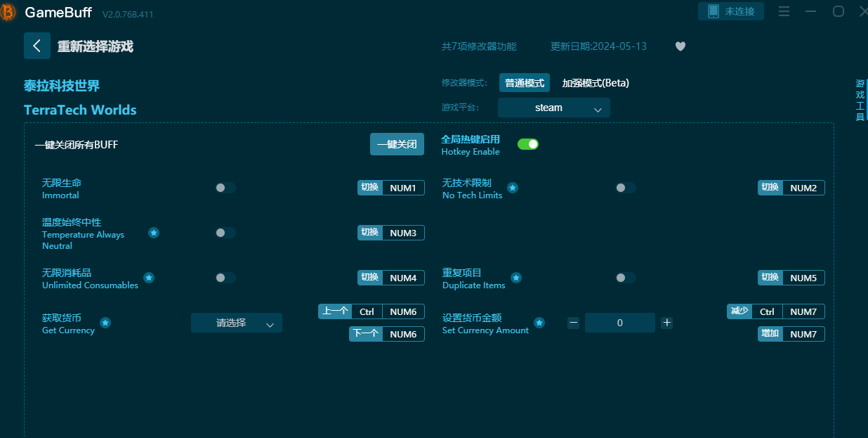Viewport: 868px width, 438px height.
Task: Enable the Immortal toggle
Action: click(x=225, y=188)
